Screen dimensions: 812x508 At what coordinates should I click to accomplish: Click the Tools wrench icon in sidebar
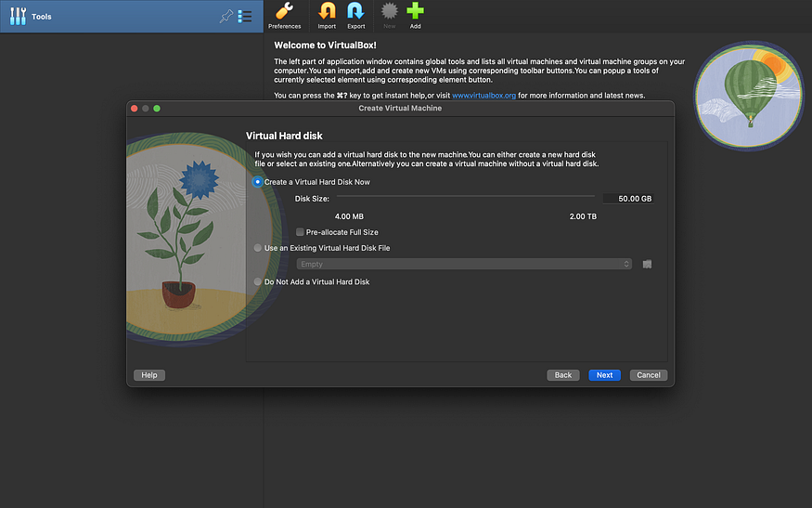(19, 16)
